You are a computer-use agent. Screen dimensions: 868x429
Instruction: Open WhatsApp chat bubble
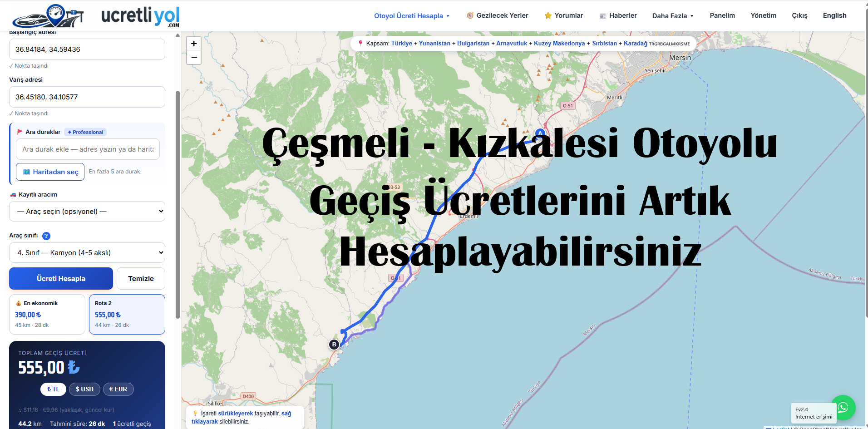[843, 407]
